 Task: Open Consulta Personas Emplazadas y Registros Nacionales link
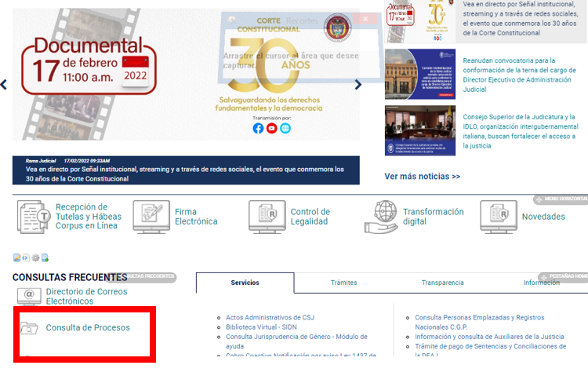click(479, 323)
